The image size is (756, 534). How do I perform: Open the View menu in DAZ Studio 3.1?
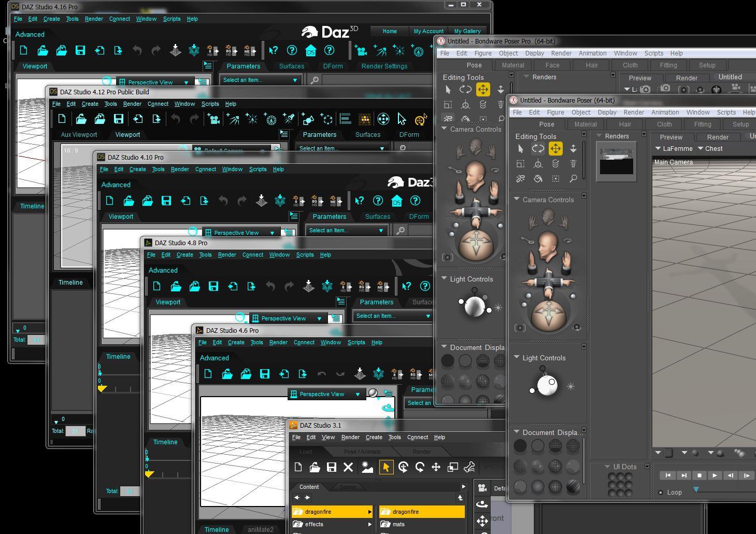coord(329,438)
